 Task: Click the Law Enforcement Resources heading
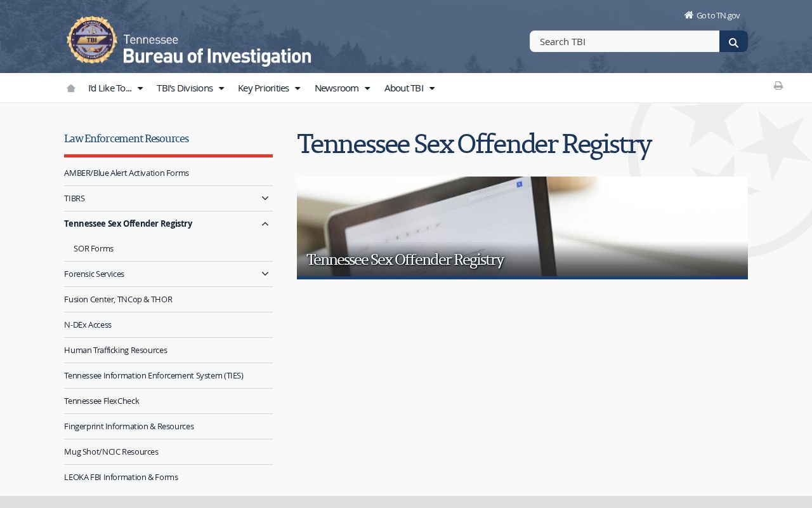(x=126, y=138)
